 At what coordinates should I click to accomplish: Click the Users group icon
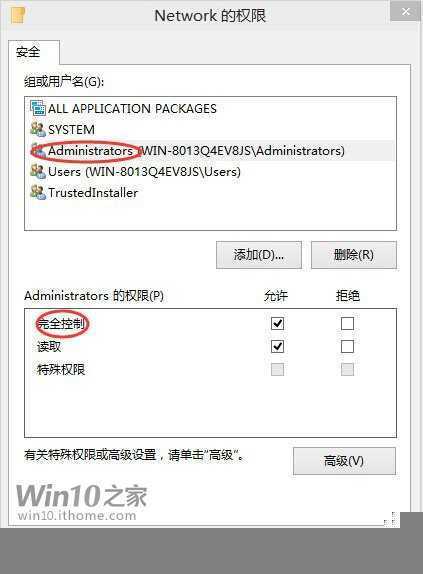38,171
